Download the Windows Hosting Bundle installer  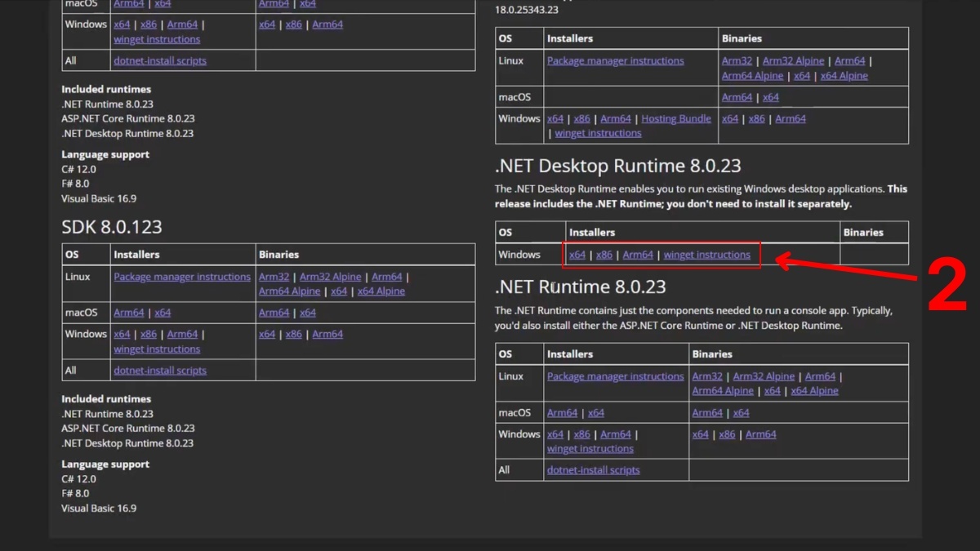point(676,118)
